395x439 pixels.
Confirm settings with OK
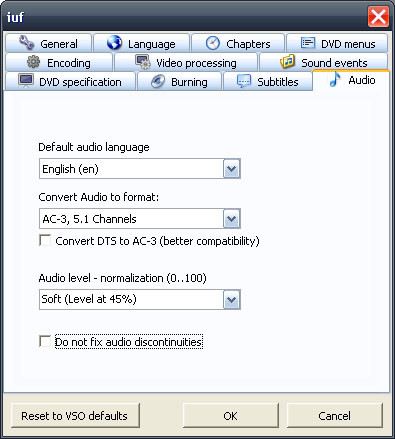[231, 416]
